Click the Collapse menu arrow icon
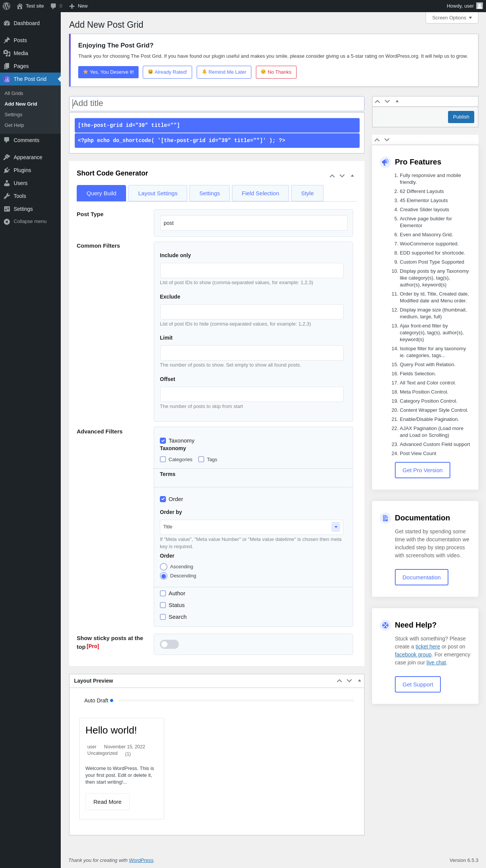Screen dimensions: 486x868 pos(7,221)
